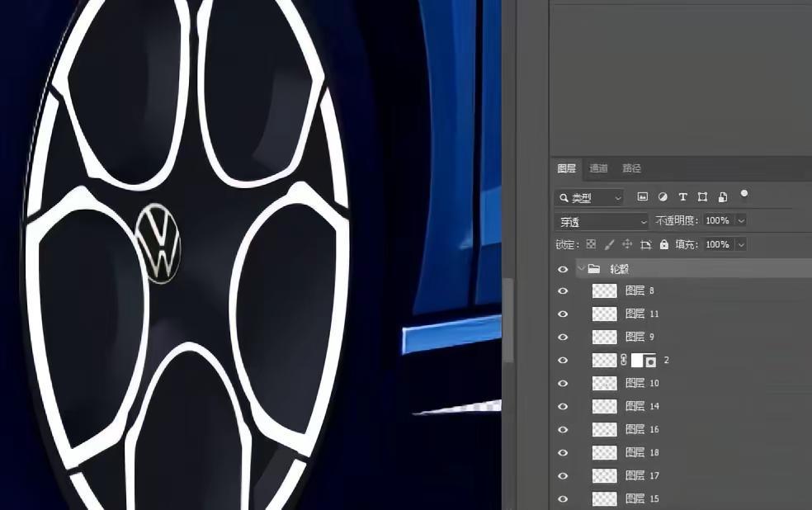Select layer named 图层 10
This screenshot has width=812, height=510.
coord(642,383)
